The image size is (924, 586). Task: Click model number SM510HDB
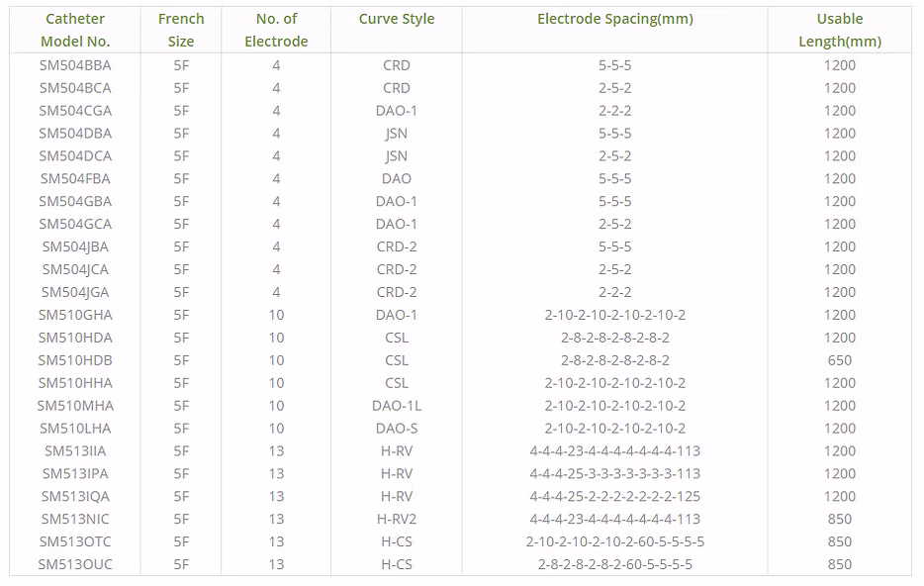[75, 360]
